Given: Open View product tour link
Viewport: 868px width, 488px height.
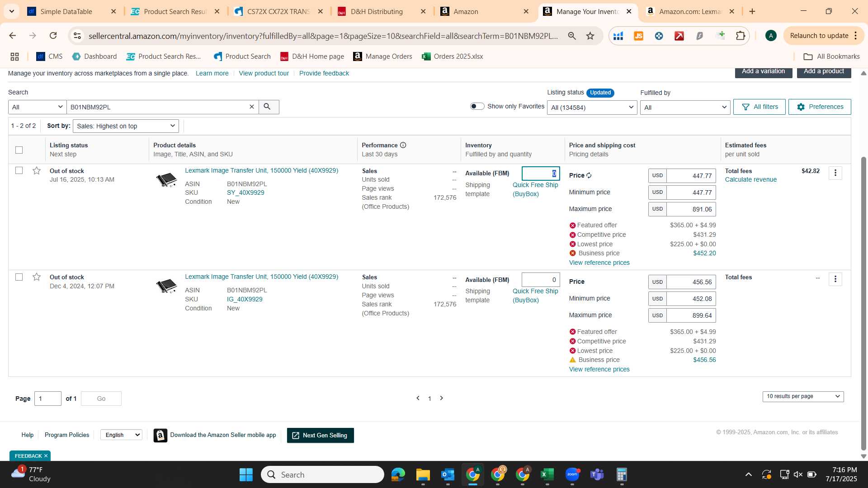Looking at the screenshot, I should (x=264, y=73).
